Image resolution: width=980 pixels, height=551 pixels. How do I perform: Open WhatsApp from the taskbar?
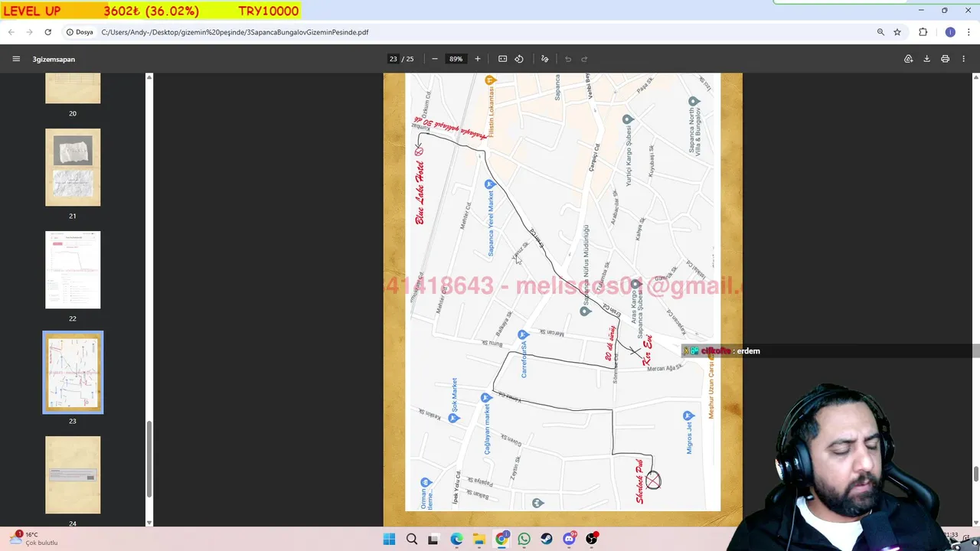coord(524,539)
